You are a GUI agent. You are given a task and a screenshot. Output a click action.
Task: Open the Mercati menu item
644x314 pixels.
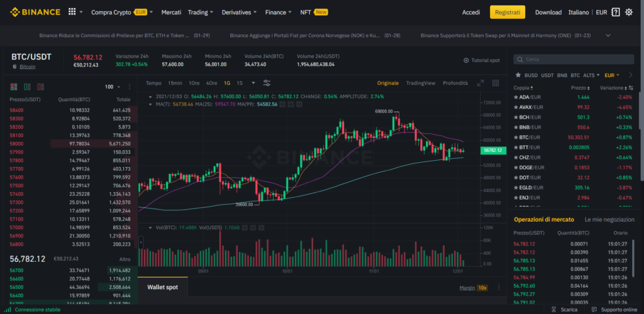[x=171, y=13]
